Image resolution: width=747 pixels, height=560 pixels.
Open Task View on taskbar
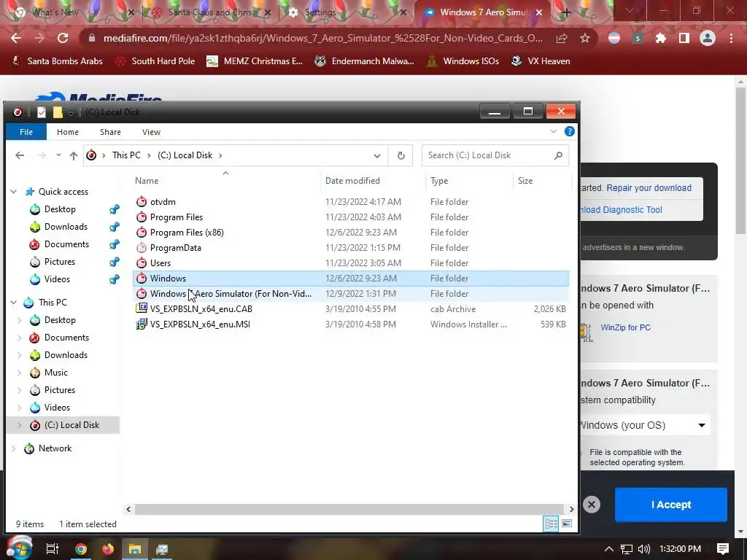coord(52,549)
